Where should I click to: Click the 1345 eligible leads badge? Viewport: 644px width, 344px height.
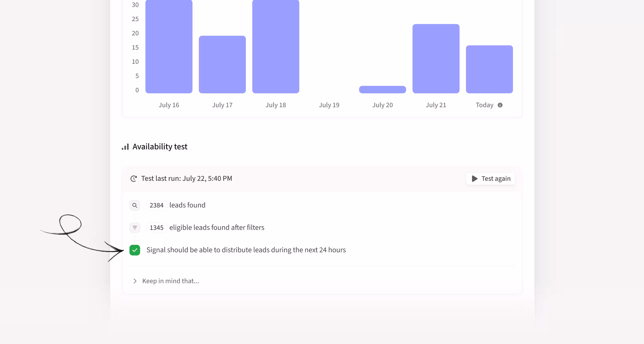point(156,228)
